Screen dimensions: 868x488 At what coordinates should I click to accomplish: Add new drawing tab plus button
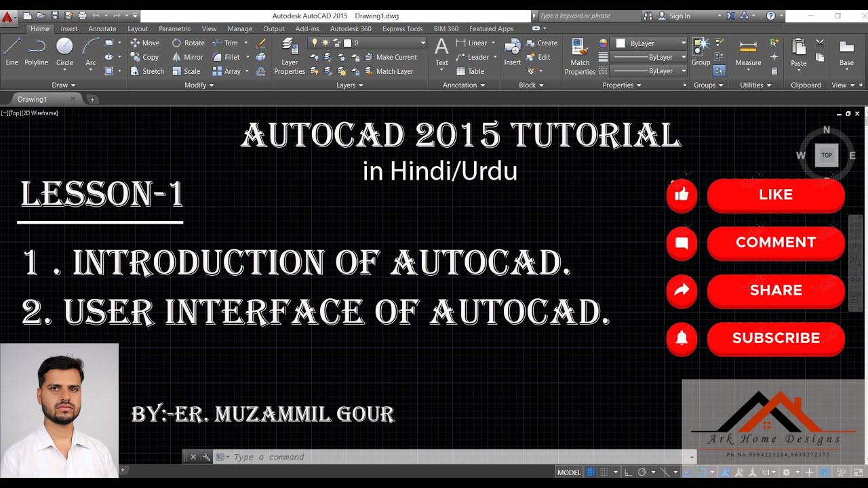92,99
